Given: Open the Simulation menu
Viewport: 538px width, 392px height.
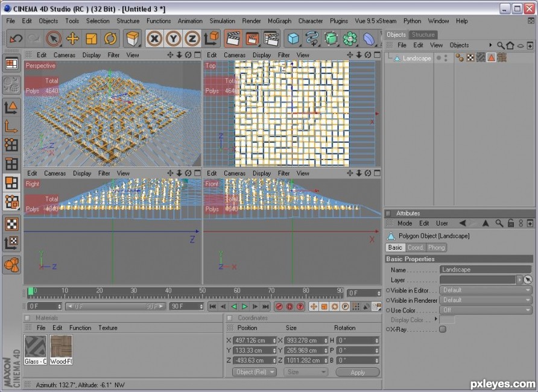Looking at the screenshot, I should (x=223, y=21).
